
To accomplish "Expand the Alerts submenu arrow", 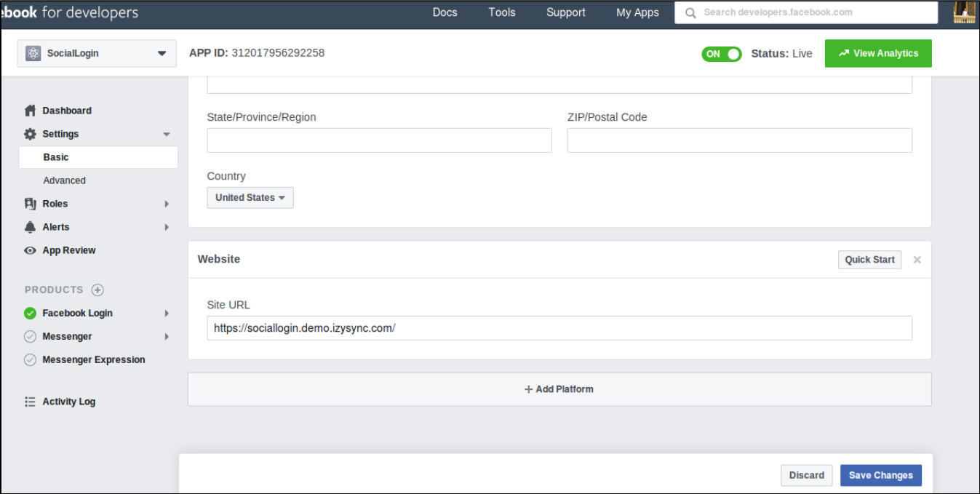I will coord(167,227).
